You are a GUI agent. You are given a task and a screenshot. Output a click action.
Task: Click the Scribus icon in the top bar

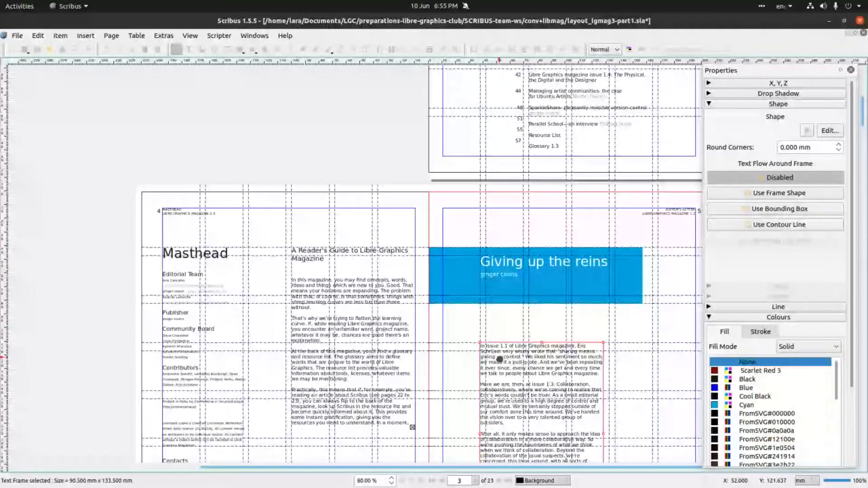(x=53, y=6)
